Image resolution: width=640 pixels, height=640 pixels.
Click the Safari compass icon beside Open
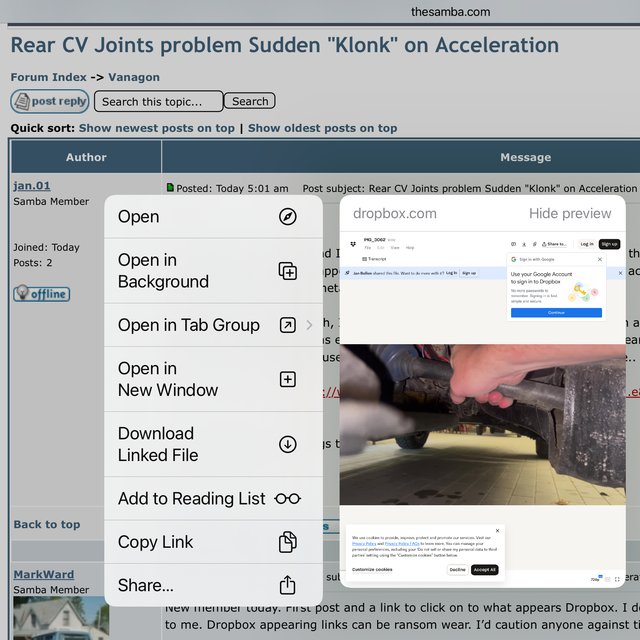tap(287, 217)
